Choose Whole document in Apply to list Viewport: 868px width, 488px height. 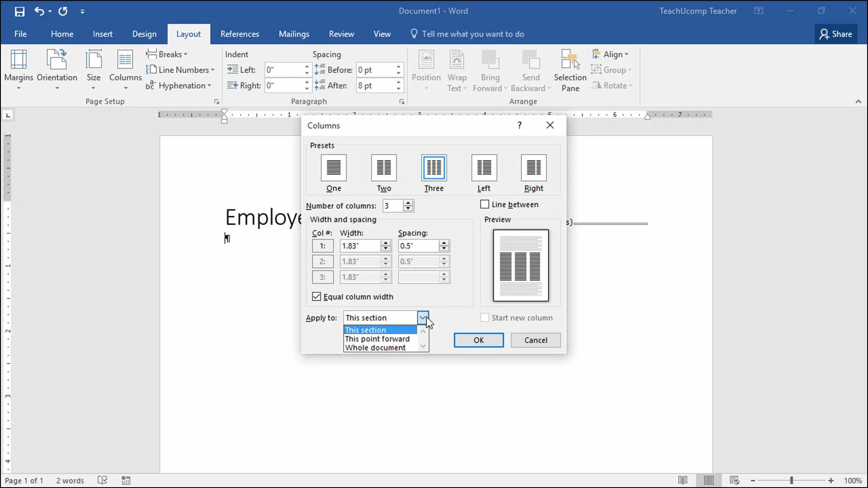[375, 348]
